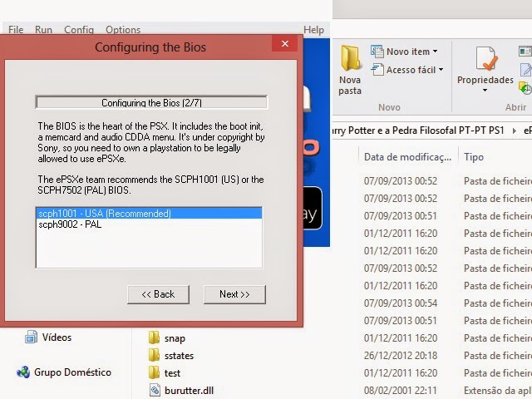This screenshot has height=399, width=532.
Task: Select the burutter.dll file name
Action: pyautogui.click(x=189, y=391)
